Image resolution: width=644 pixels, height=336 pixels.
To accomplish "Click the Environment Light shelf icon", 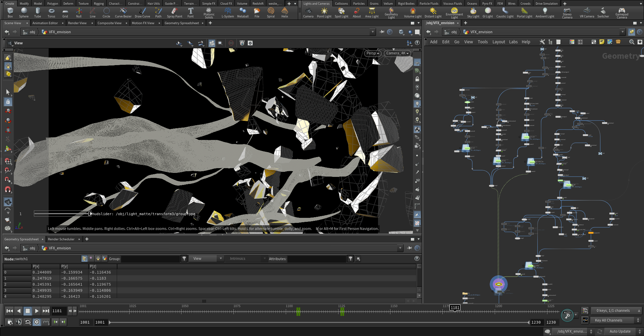I will click(454, 13).
